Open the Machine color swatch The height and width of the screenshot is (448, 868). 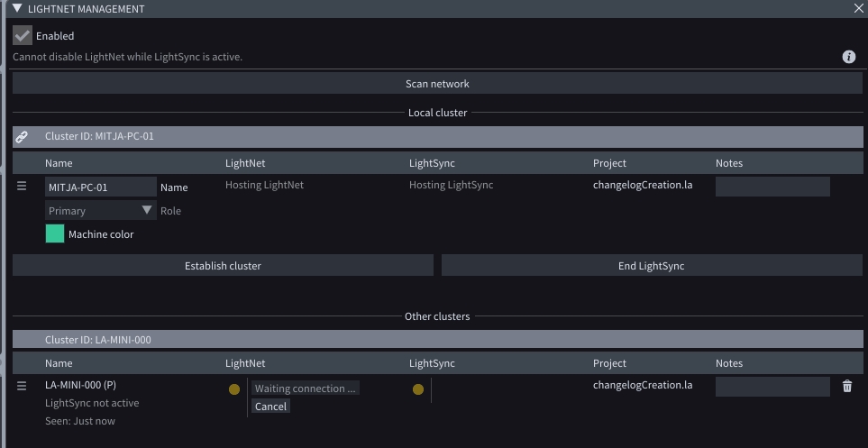coord(55,234)
